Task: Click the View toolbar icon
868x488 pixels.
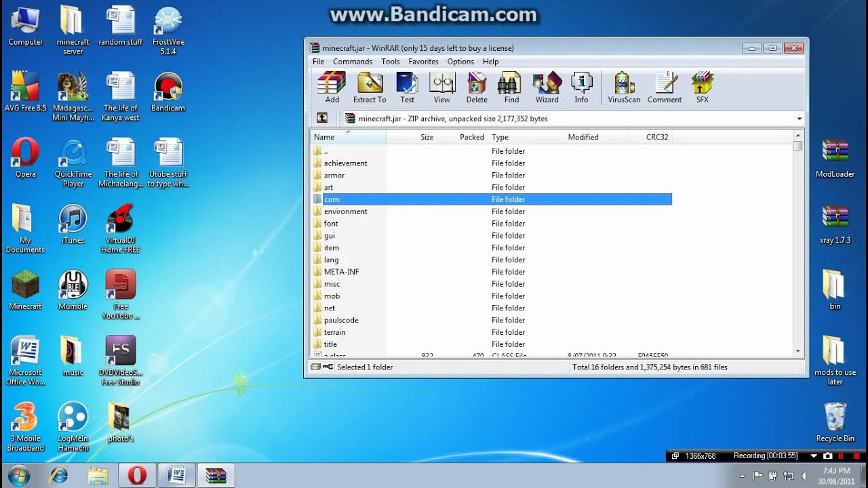Action: click(442, 87)
